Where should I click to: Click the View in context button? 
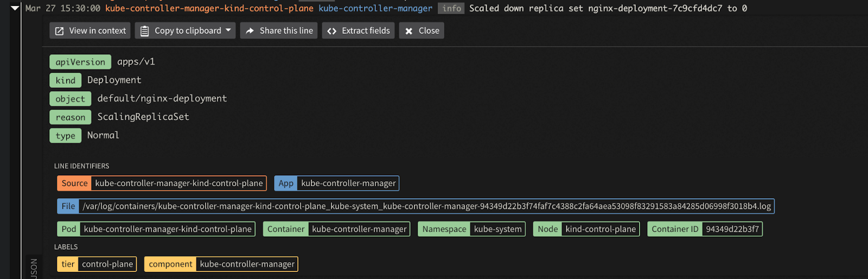point(90,30)
